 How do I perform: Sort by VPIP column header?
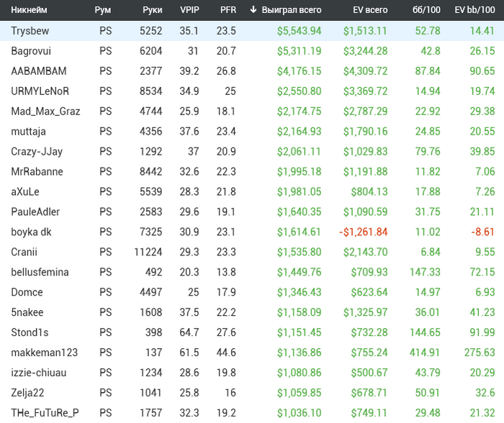[x=189, y=10]
